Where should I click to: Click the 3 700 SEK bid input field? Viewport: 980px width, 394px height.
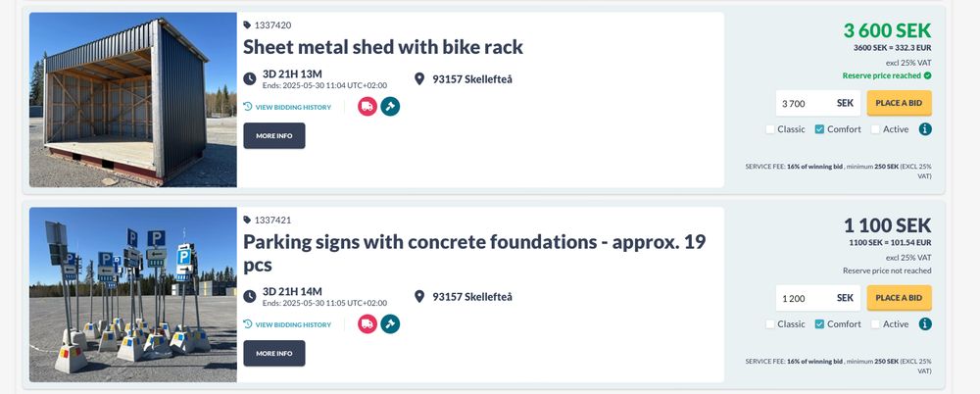[818, 103]
